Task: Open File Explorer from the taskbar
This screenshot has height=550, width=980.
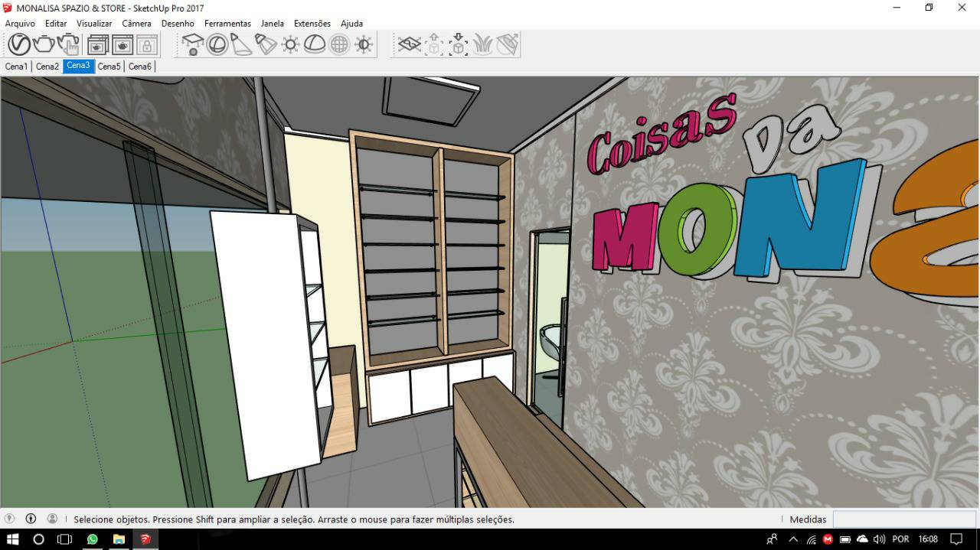Action: point(119,539)
